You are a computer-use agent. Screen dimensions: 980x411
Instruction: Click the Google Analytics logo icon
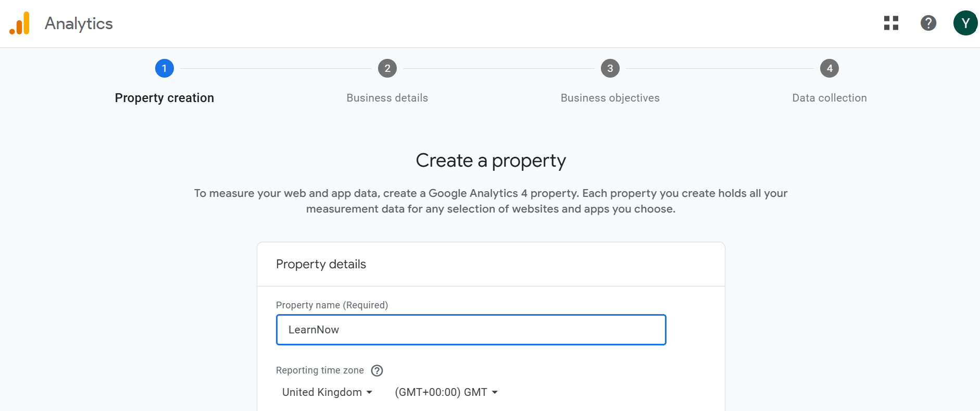tap(20, 23)
